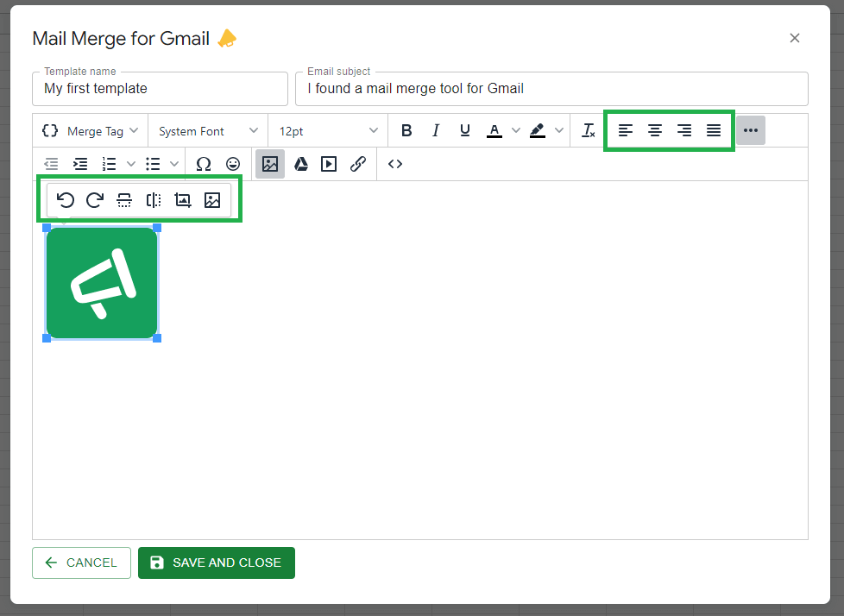This screenshot has width=844, height=616.
Task: Open image options from floating toolbar
Action: (x=212, y=200)
